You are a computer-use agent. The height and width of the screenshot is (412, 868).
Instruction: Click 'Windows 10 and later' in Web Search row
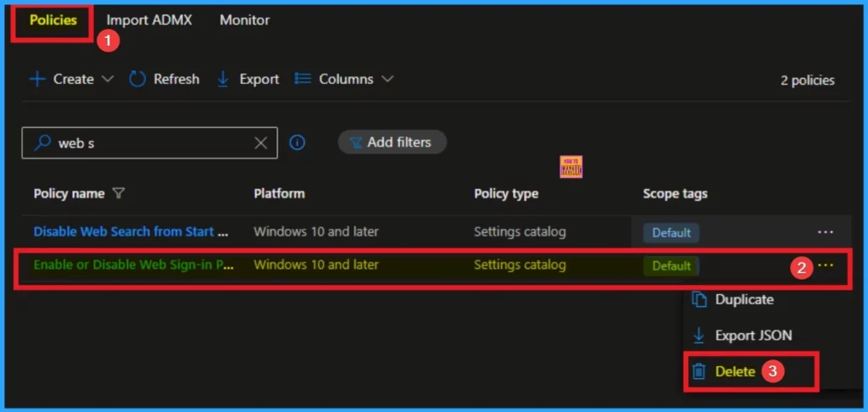click(316, 231)
